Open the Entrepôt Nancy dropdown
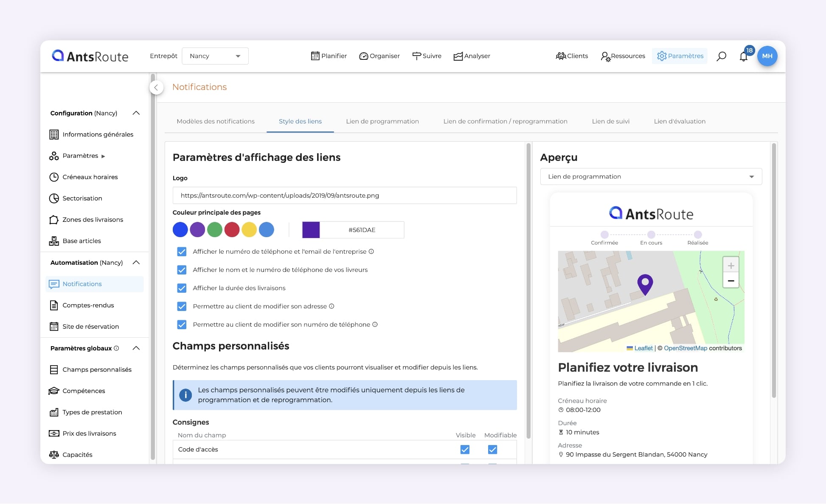This screenshot has width=826, height=504. [x=215, y=56]
